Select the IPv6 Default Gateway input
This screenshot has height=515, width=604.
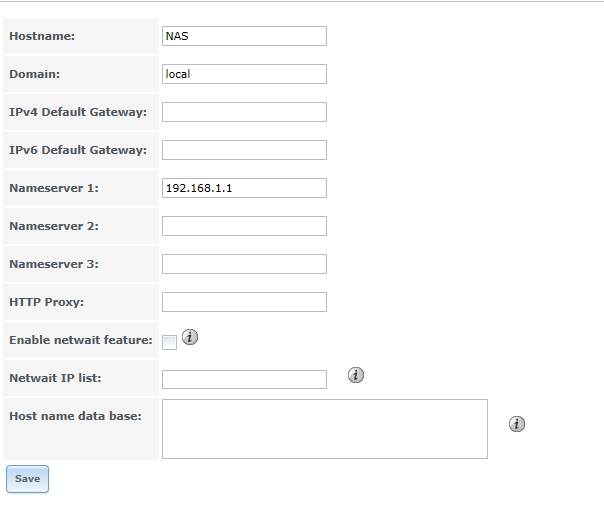click(244, 150)
